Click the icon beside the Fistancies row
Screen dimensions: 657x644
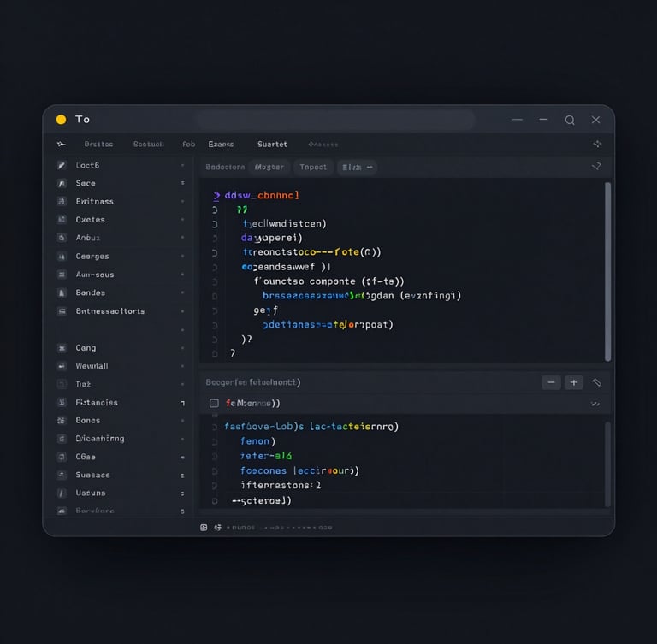click(x=62, y=402)
